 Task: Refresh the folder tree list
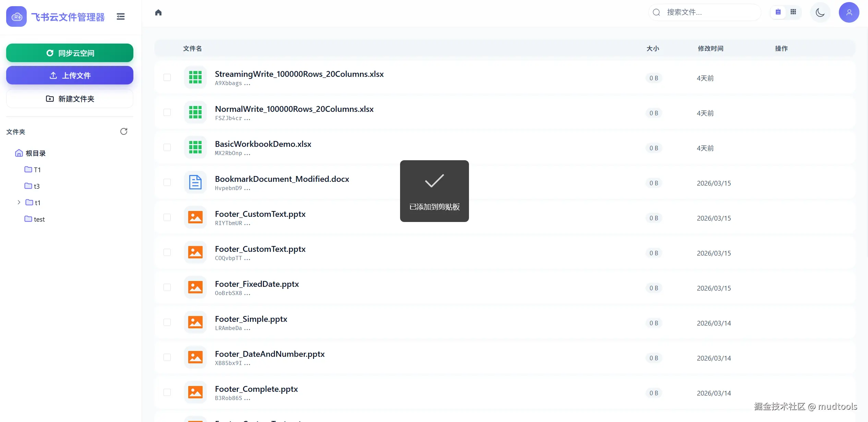(x=123, y=131)
